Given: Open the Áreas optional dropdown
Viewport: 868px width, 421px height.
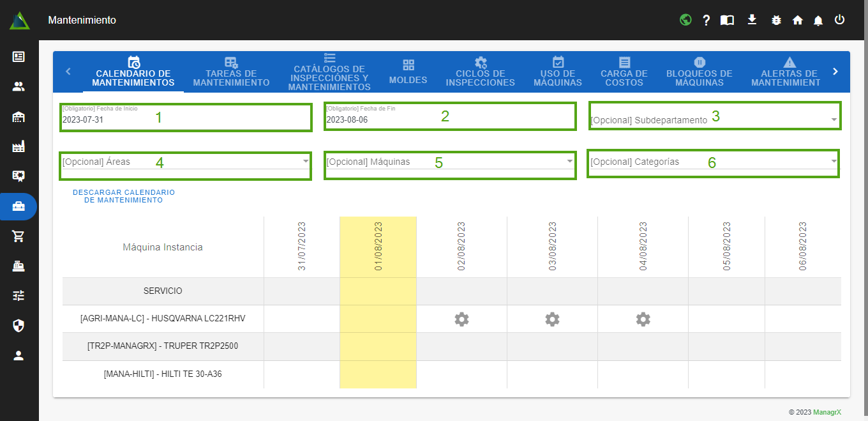Looking at the screenshot, I should tap(185, 162).
